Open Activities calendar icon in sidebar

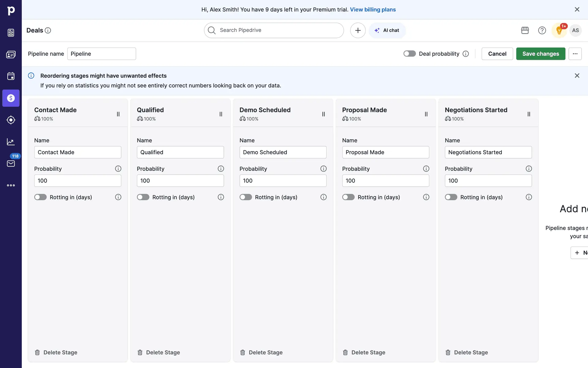pyautogui.click(x=11, y=76)
